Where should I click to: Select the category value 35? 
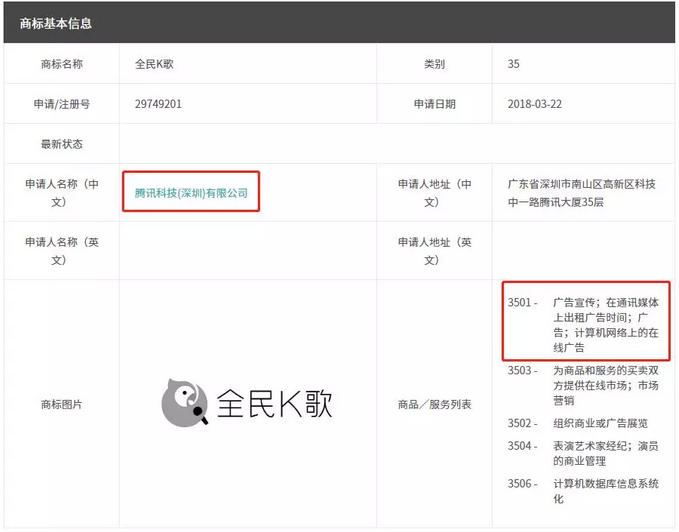514,64
